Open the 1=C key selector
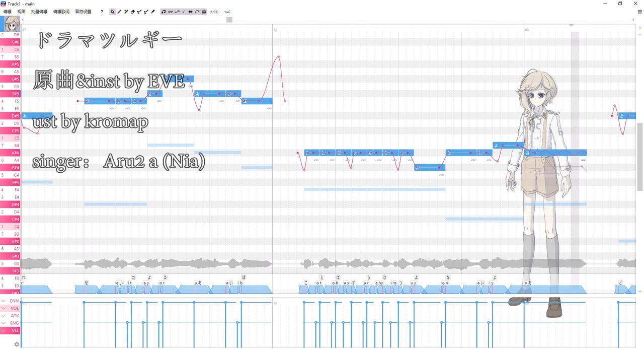The image size is (644, 349). click(x=227, y=12)
